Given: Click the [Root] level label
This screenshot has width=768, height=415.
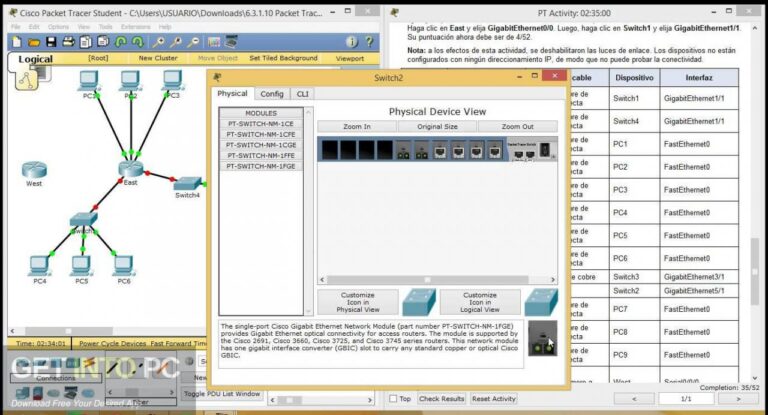Looking at the screenshot, I should click(98, 58).
